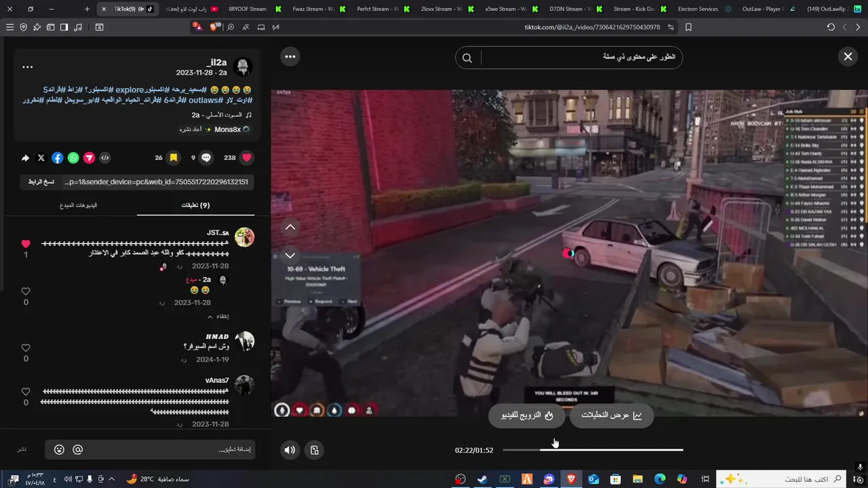Click the embed code icon
Viewport: 868px width, 488px height.
105,158
